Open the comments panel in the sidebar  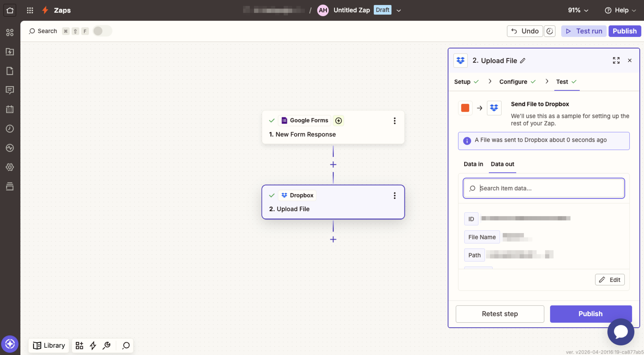click(x=10, y=90)
